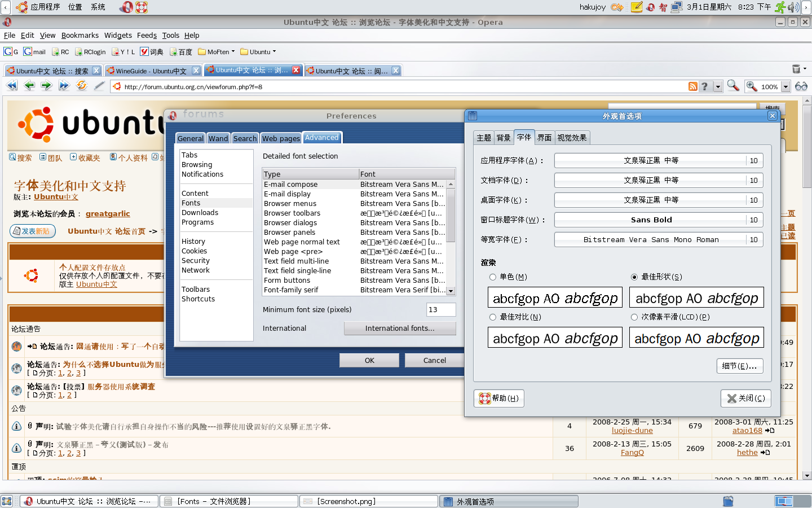Expand the MoFten bookmark folder
Image resolution: width=812 pixels, height=508 pixels.
click(x=216, y=51)
